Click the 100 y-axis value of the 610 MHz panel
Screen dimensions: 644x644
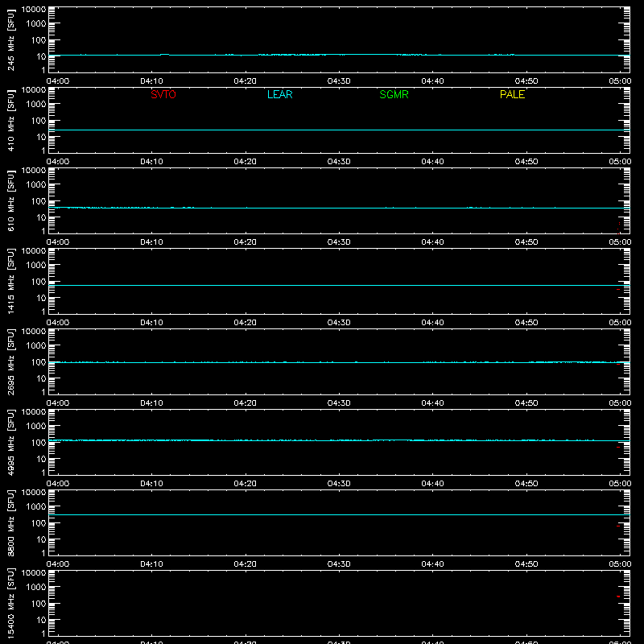tap(39, 201)
